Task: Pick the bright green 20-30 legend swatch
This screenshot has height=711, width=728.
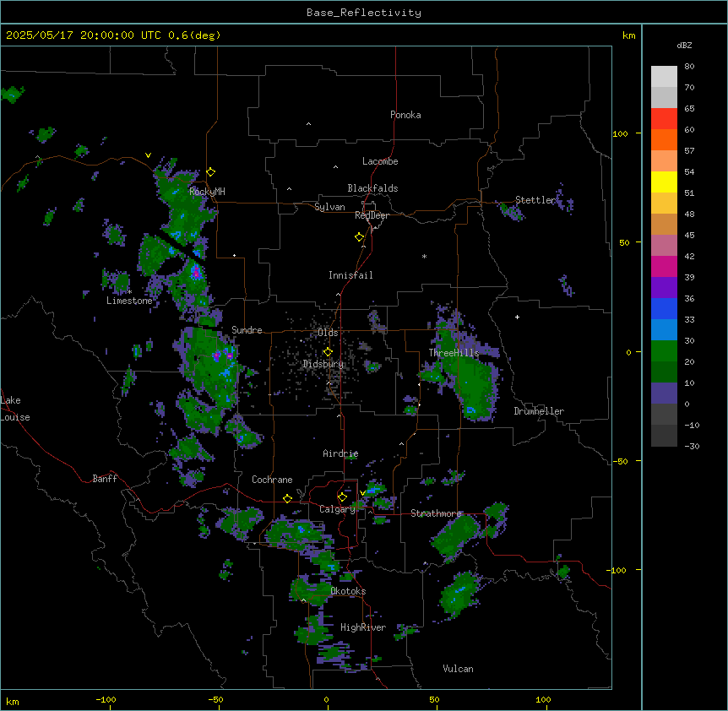Action: [664, 351]
